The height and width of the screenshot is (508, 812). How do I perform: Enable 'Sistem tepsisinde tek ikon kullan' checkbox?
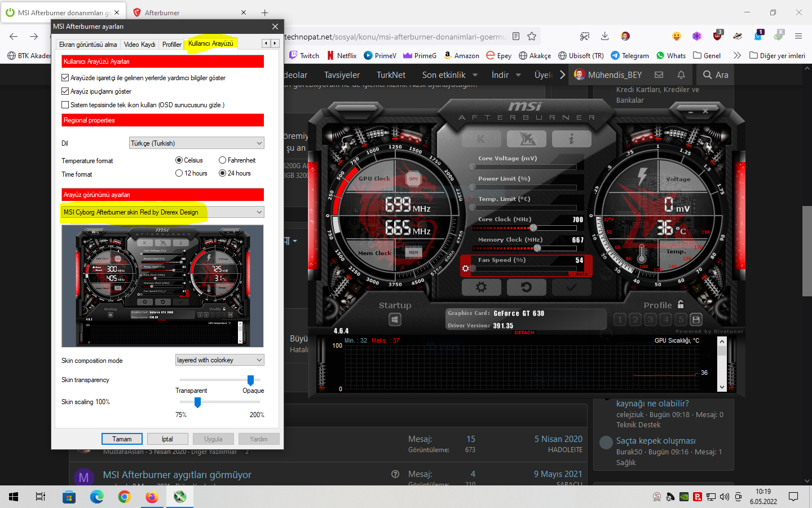click(x=65, y=105)
